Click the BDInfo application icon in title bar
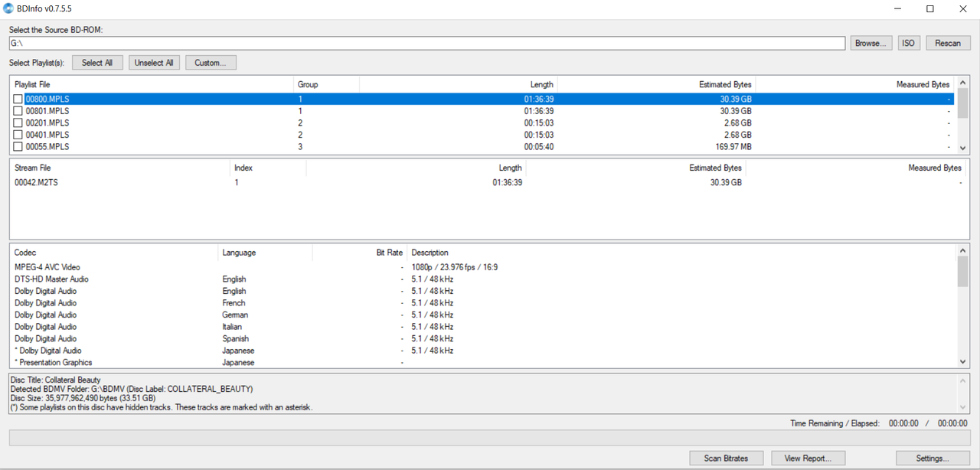Viewport: 980px width, 470px height. pyautogui.click(x=9, y=8)
